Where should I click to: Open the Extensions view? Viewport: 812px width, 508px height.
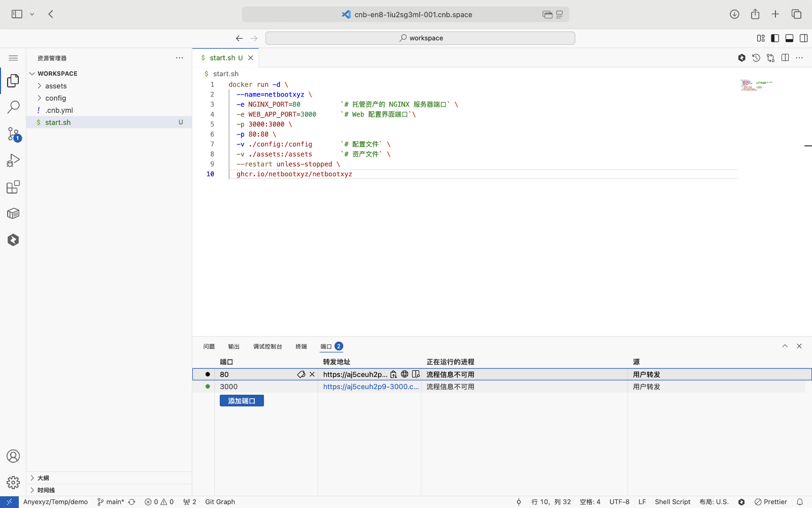[x=13, y=187]
